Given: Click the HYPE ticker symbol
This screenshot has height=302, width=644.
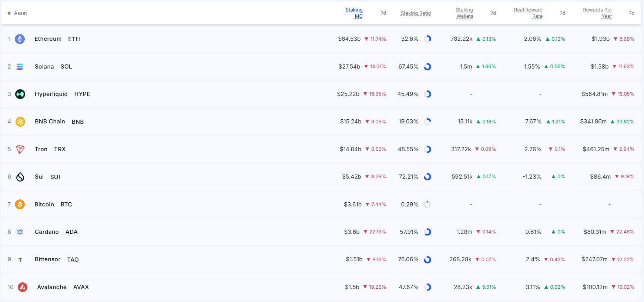Looking at the screenshot, I should click(x=82, y=94).
